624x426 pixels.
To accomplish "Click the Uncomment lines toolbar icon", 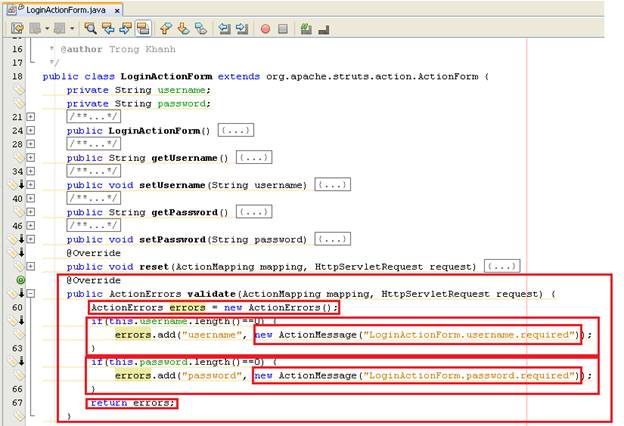I will [324, 29].
